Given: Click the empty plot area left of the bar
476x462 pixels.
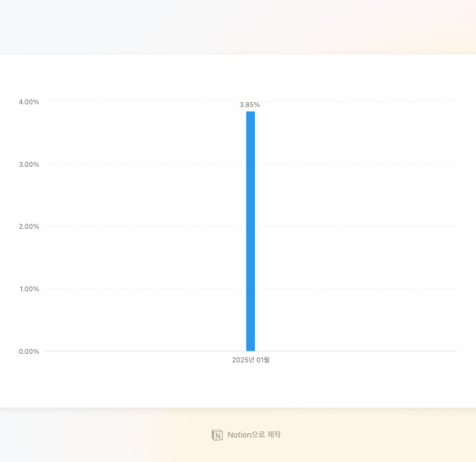Looking at the screenshot, I should 144,259.
